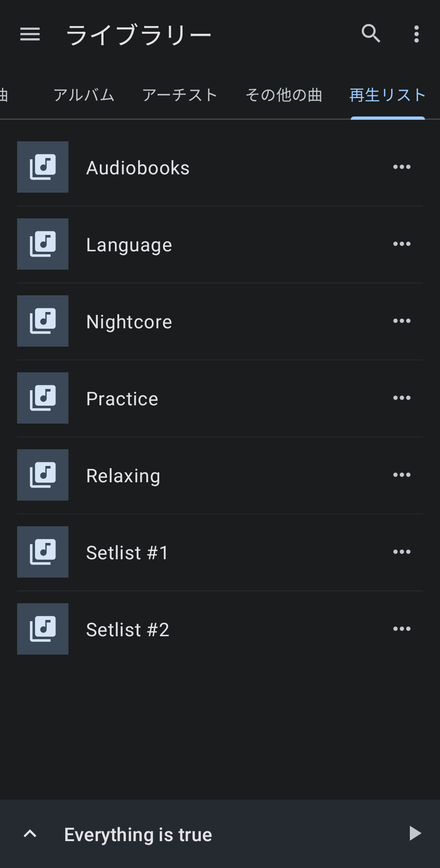Open options for Practice playlist

(x=402, y=398)
